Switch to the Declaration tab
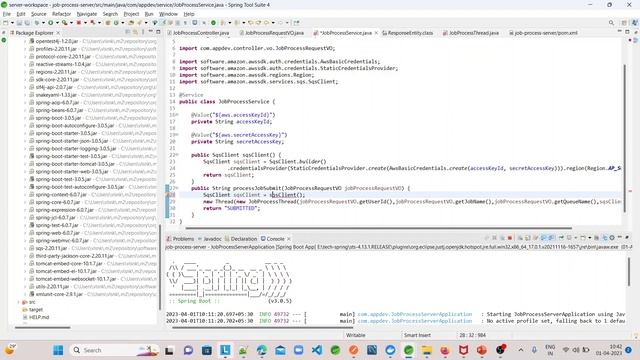 pyautogui.click(x=241, y=239)
